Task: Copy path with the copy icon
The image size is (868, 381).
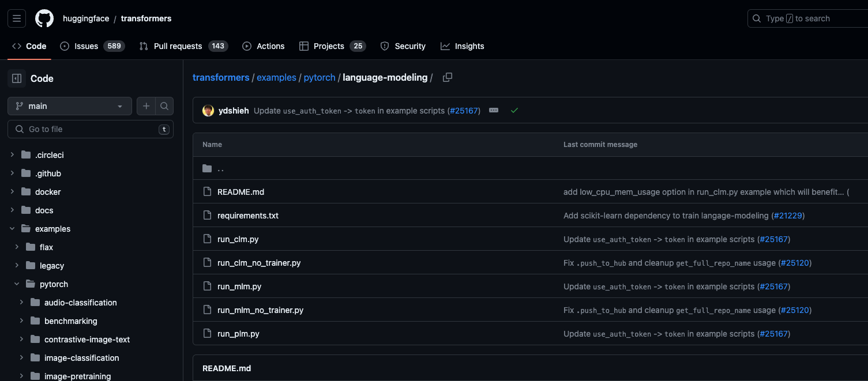Action: pyautogui.click(x=447, y=77)
